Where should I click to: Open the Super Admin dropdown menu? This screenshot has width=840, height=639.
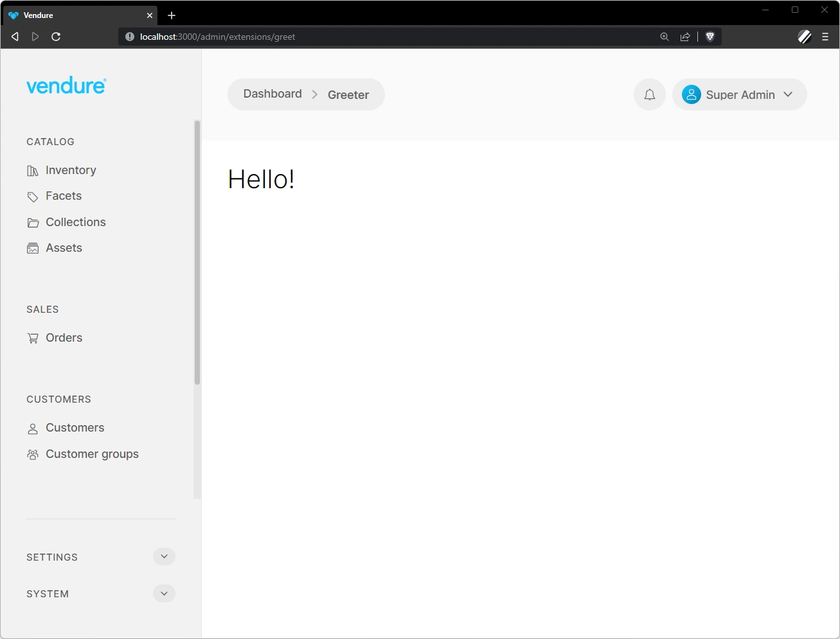pos(788,94)
